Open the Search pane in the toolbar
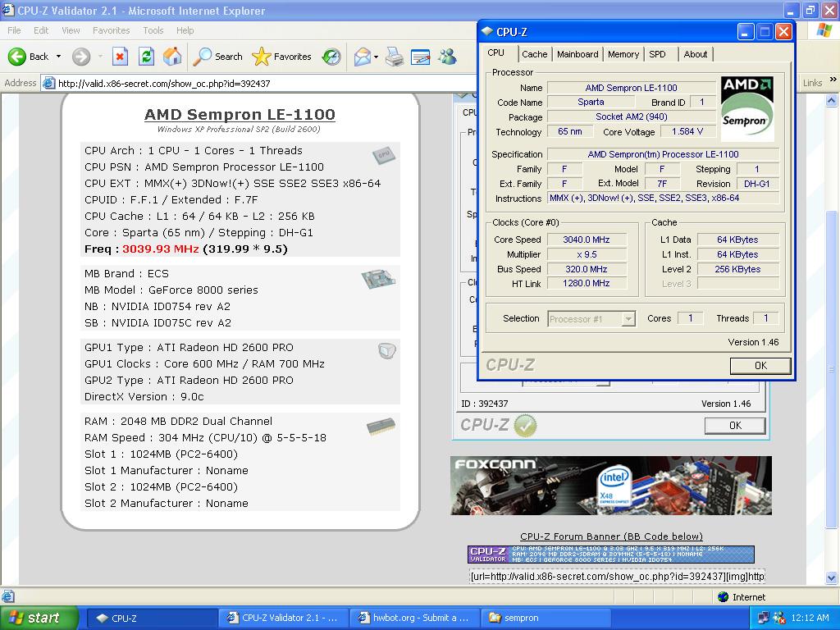Screen dimensions: 840x630 217,57
